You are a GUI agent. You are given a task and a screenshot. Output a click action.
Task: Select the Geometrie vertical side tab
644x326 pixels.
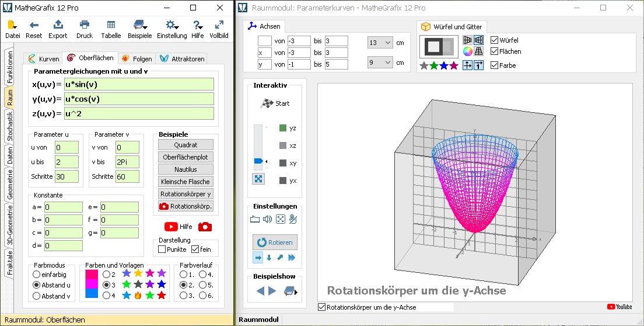[x=10, y=185]
